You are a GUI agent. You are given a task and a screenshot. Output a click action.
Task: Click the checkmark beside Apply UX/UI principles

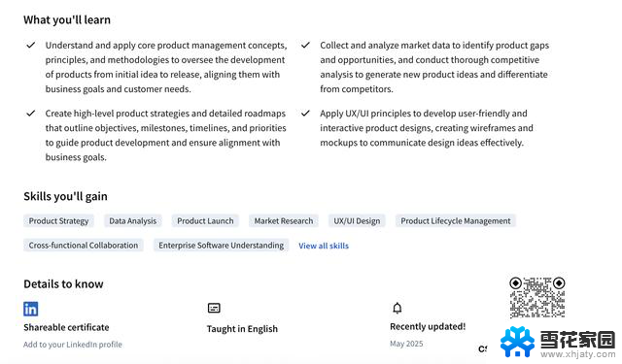(x=305, y=114)
